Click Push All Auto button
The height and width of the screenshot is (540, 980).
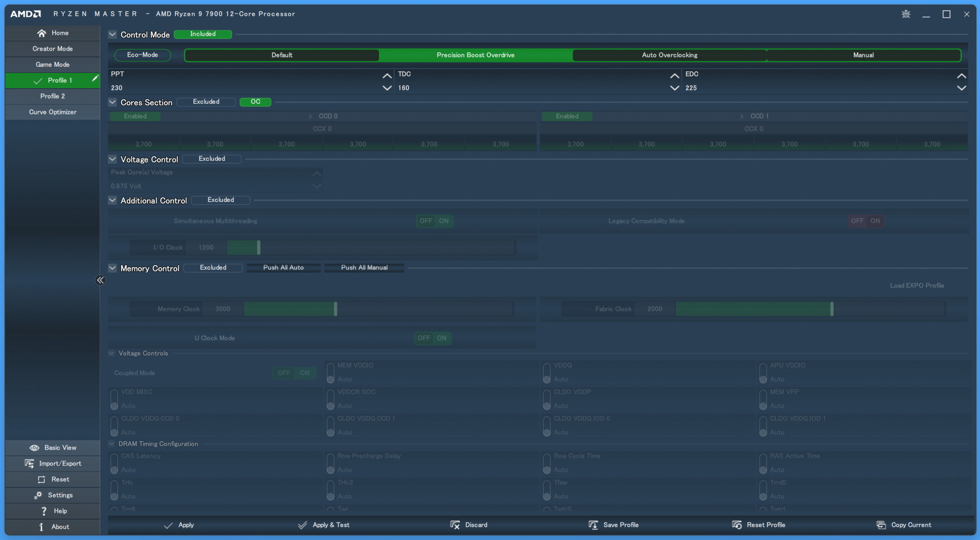tap(283, 267)
